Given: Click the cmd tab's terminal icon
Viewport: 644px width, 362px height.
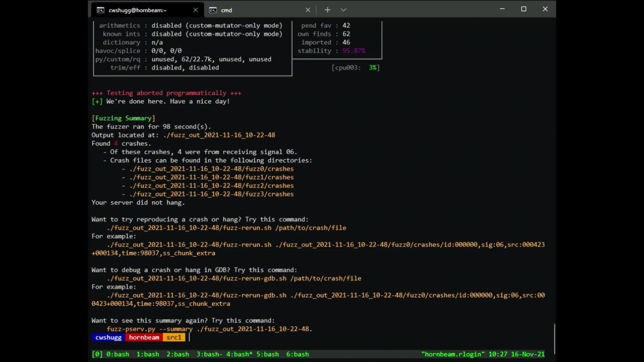Looking at the screenshot, I should 213,10.
